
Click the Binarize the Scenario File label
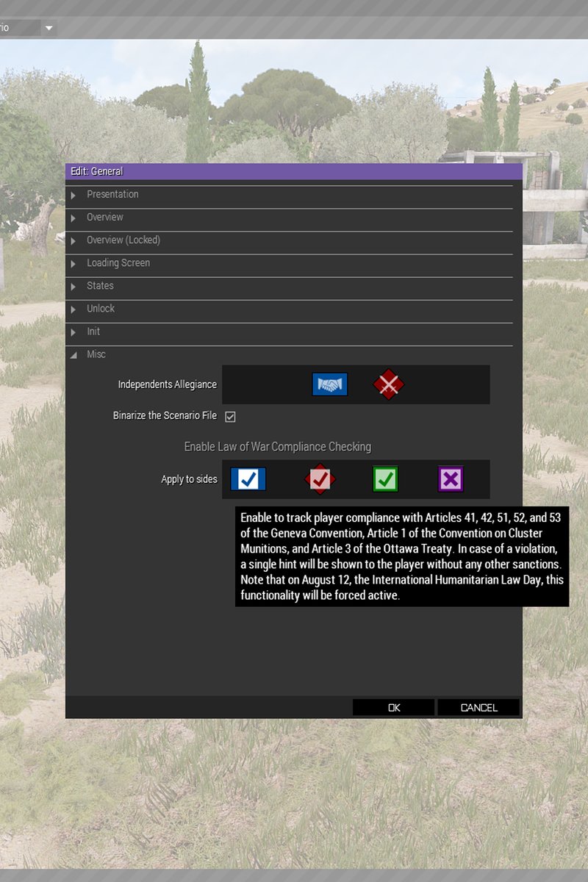165,416
